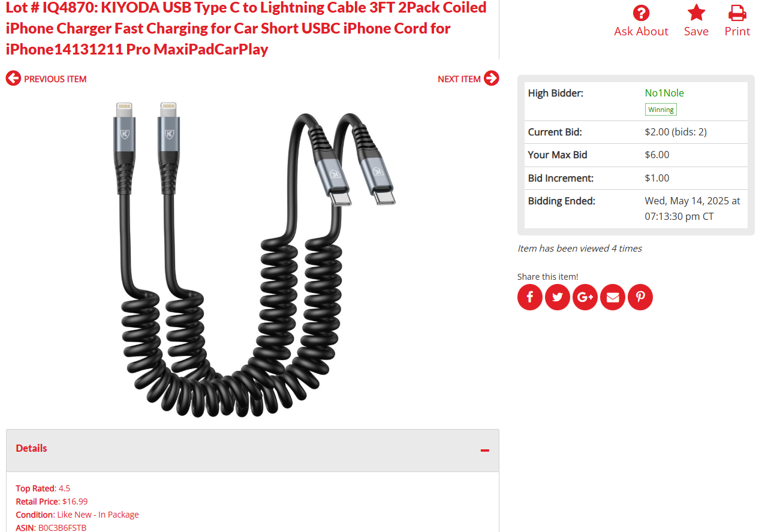Open the PREVIOUS ITEM link
This screenshot has height=532, width=768.
click(x=55, y=79)
